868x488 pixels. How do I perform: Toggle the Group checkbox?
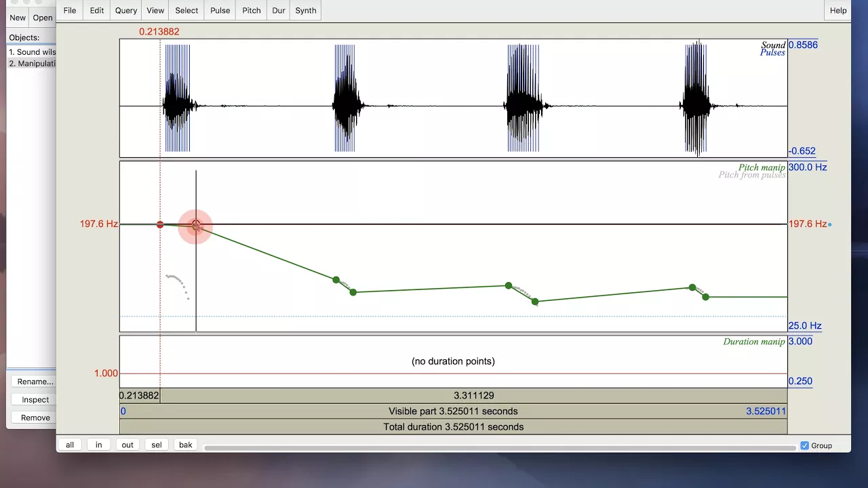click(805, 445)
